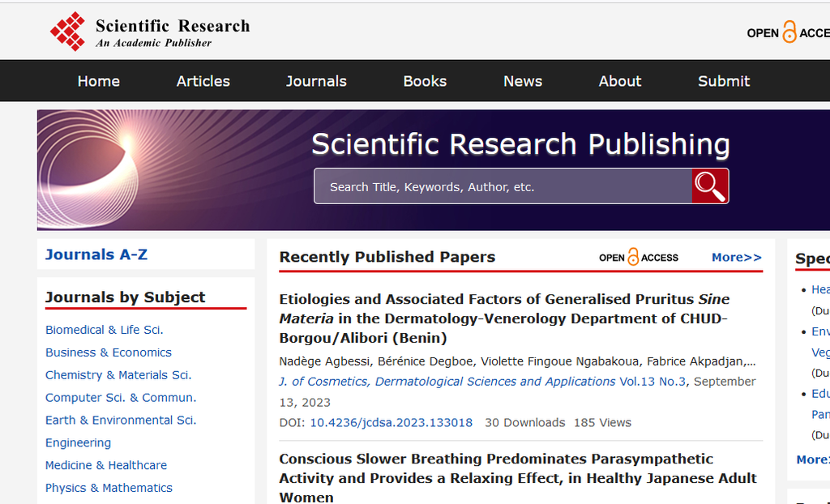Open Medicine & Healthcare subject link

106,465
